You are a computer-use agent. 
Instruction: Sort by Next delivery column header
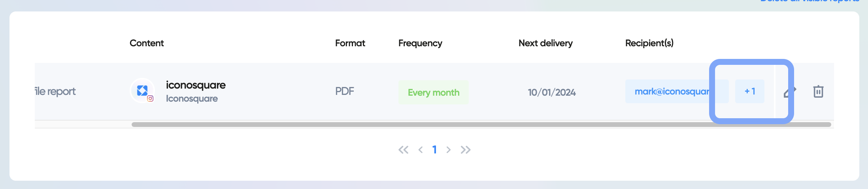pos(545,43)
